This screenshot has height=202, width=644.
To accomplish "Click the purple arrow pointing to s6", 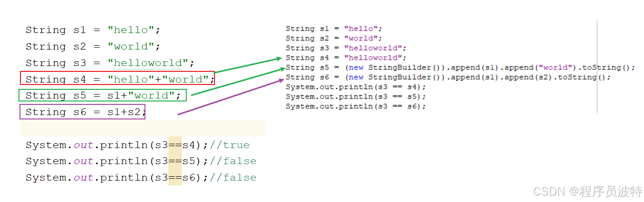I will (230, 96).
